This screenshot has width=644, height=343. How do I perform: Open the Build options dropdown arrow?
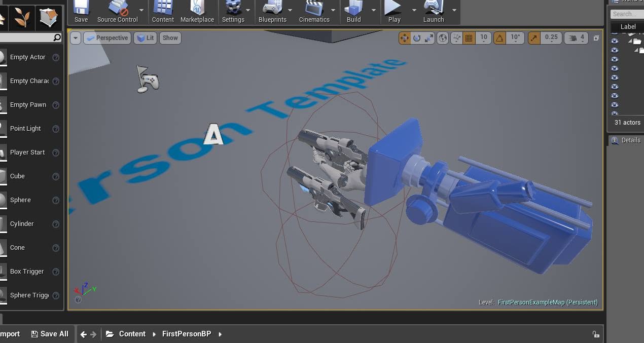(x=374, y=10)
